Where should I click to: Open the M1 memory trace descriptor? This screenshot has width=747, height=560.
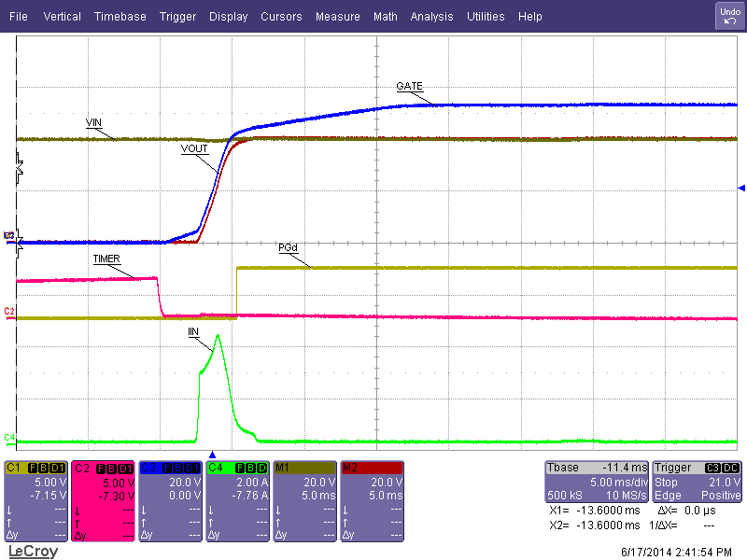pyautogui.click(x=304, y=500)
